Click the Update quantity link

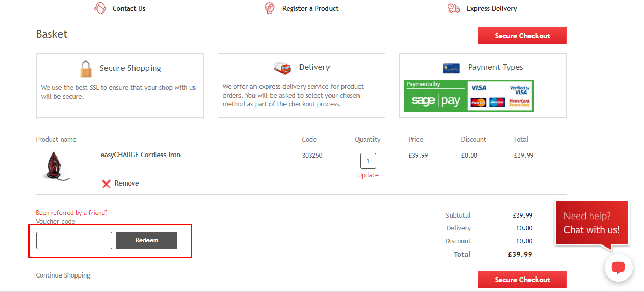[368, 175]
